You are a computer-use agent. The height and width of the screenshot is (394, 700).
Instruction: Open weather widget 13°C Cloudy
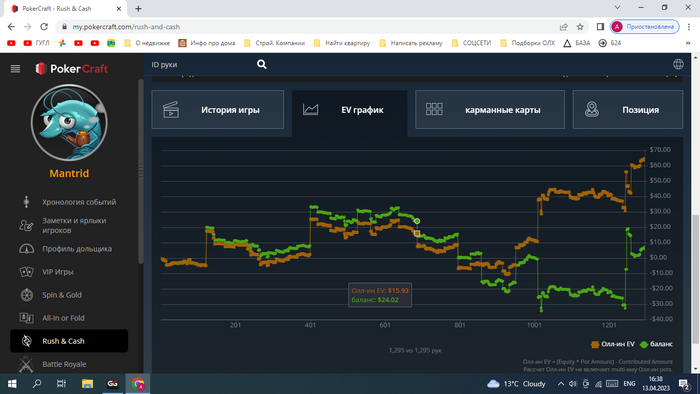tap(517, 384)
